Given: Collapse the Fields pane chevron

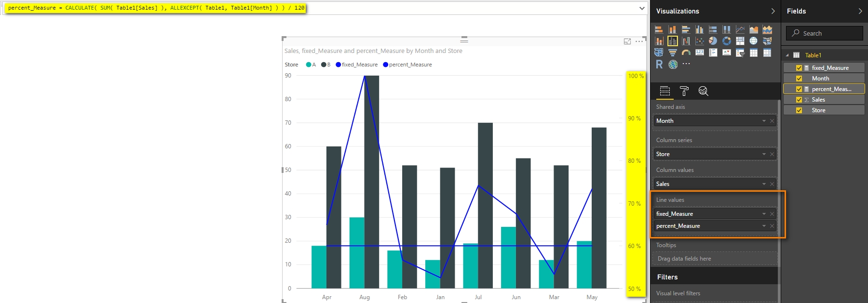Looking at the screenshot, I should (x=860, y=11).
